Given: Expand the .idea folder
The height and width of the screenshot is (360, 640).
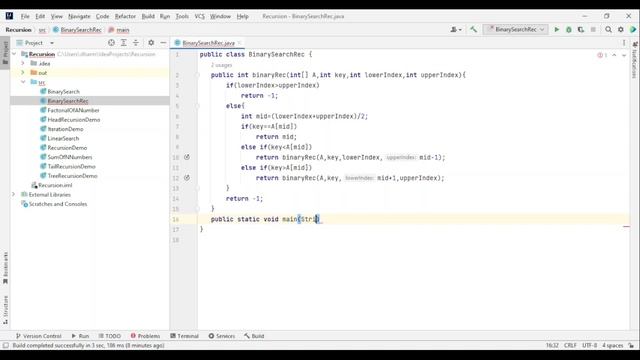Looking at the screenshot, I should click(23, 63).
